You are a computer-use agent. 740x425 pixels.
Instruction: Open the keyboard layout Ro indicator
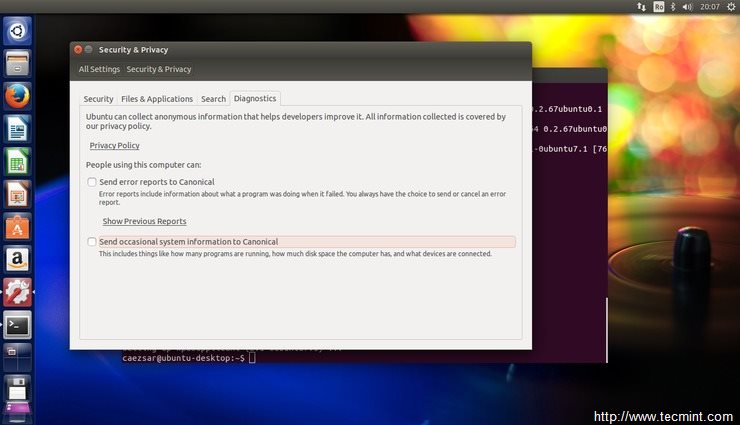(659, 7)
